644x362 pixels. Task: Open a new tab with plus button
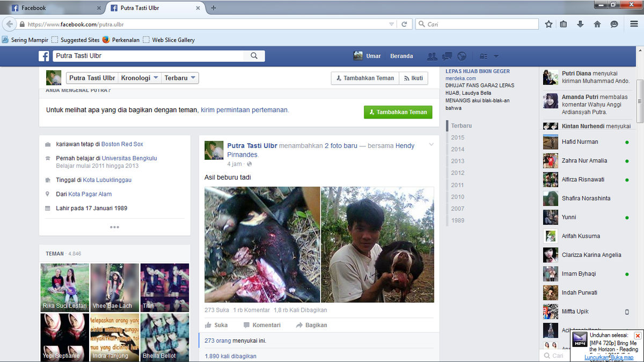pos(214,8)
